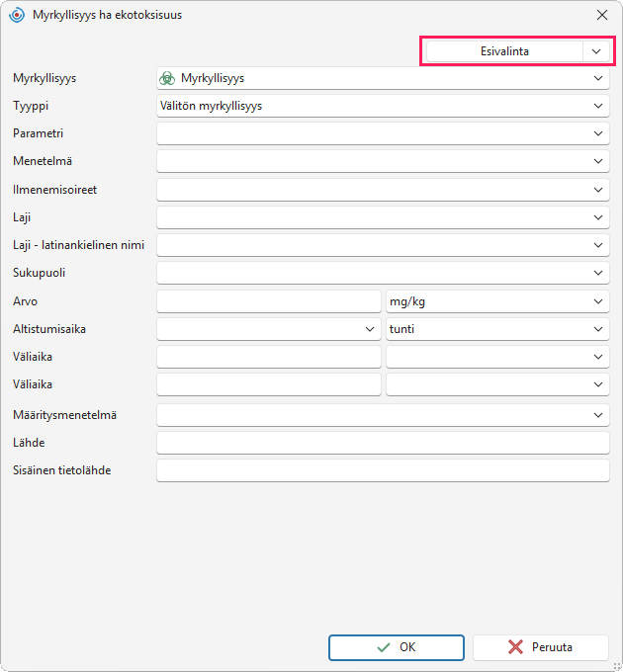Change the tunti time unit dropdown
The image size is (623, 672).
pos(497,329)
